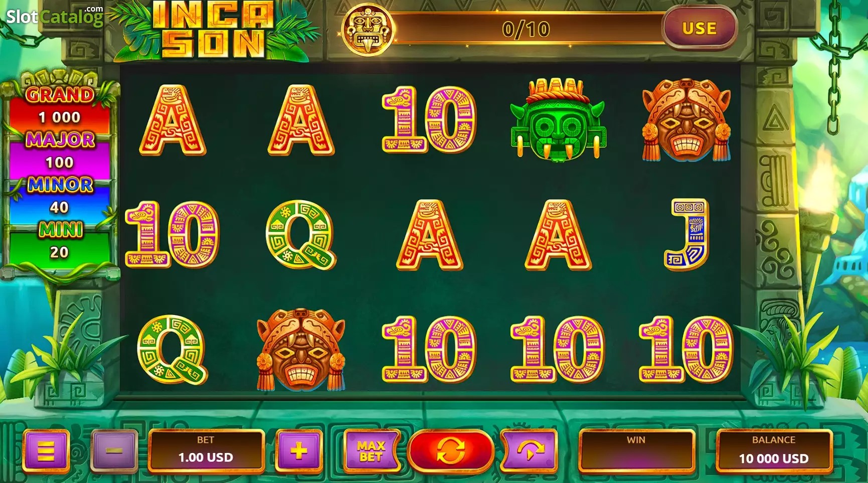Select the MAJOR jackpot panel
Image resolution: width=868 pixels, height=483 pixels.
60,152
